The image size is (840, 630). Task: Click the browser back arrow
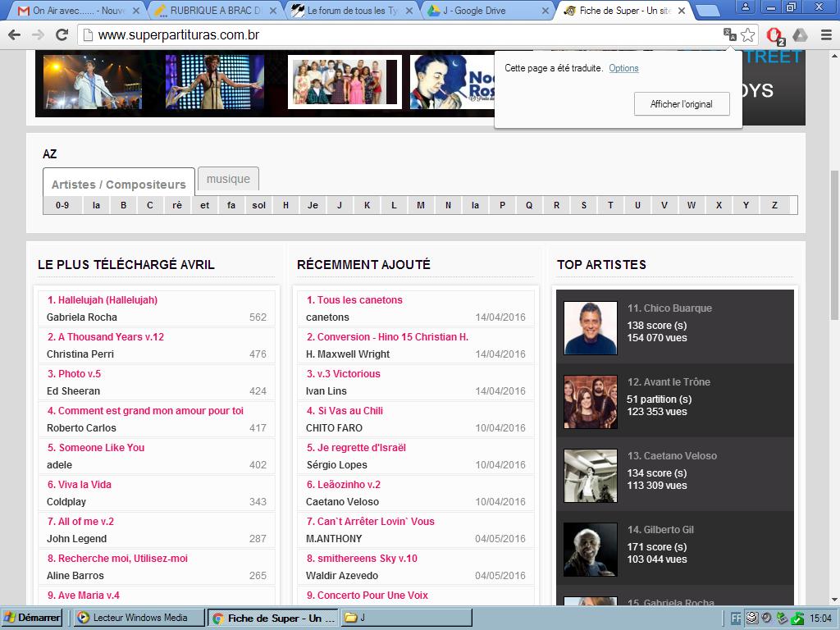pos(14,34)
